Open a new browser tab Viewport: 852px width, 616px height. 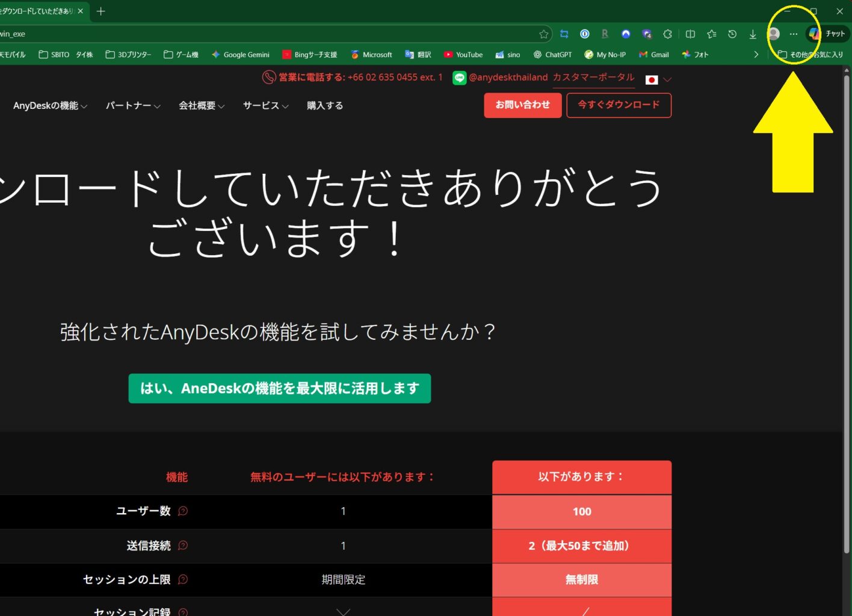tap(101, 11)
